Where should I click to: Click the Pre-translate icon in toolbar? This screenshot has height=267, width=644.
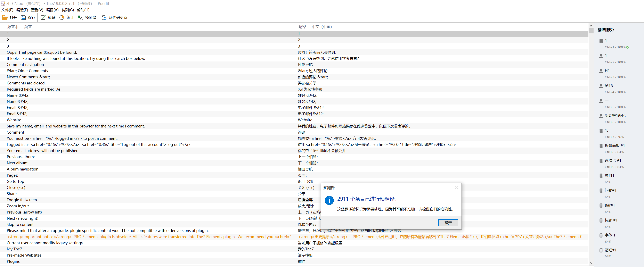click(x=80, y=17)
